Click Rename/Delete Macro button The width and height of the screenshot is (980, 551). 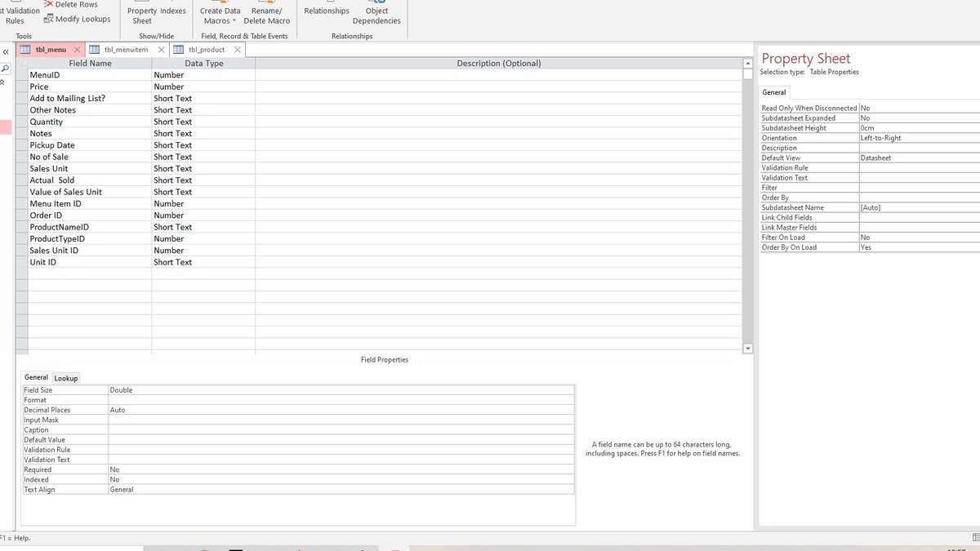(267, 16)
